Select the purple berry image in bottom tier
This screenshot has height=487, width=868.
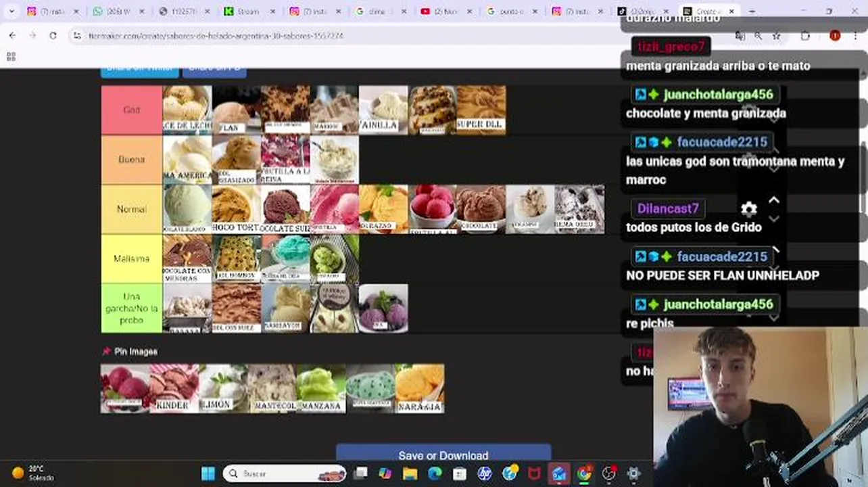tap(383, 308)
